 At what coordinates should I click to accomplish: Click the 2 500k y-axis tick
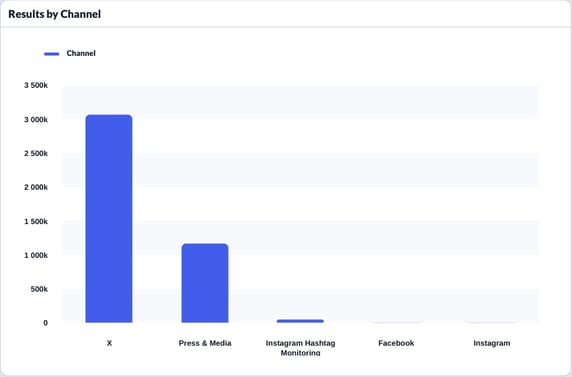point(36,154)
